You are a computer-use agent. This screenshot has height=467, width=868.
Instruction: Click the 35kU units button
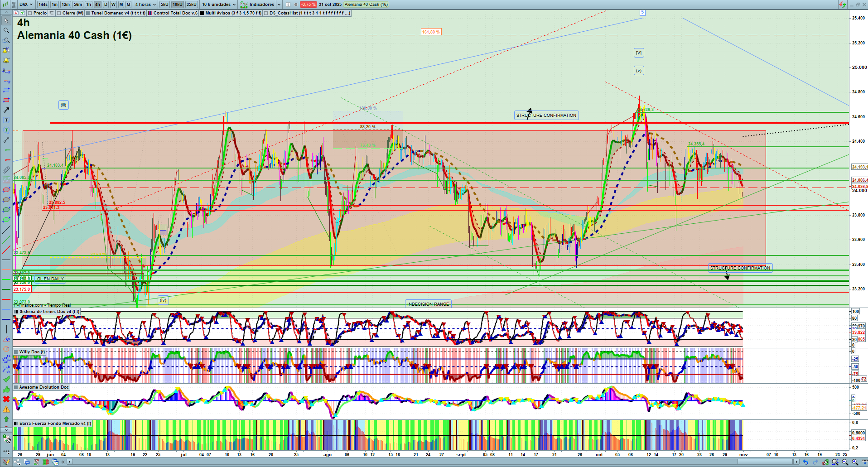click(192, 5)
